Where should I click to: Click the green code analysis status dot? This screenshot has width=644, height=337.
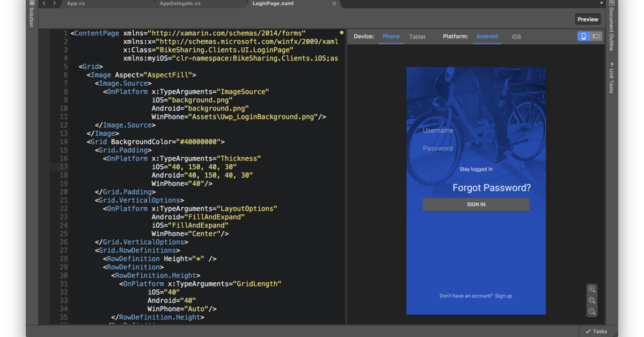tap(342, 32)
